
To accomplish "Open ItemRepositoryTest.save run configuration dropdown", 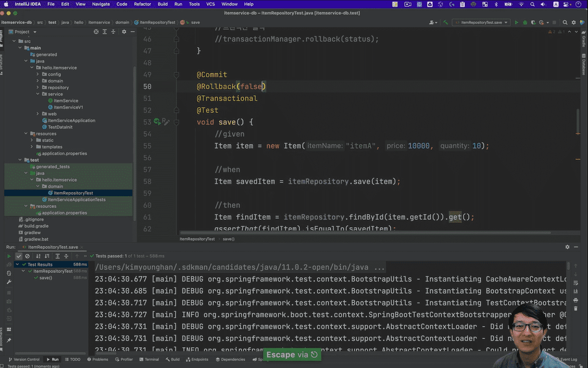I will click(x=481, y=23).
